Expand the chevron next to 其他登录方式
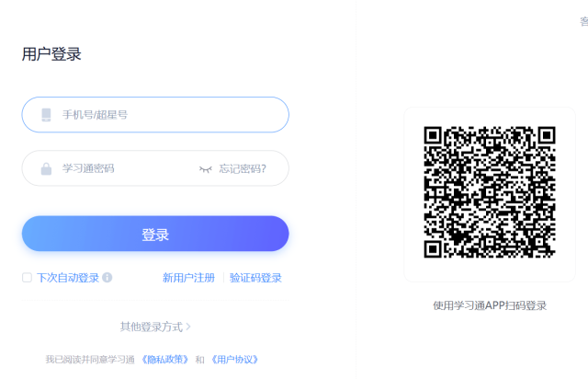Image resolution: width=588 pixels, height=379 pixels. tap(188, 327)
